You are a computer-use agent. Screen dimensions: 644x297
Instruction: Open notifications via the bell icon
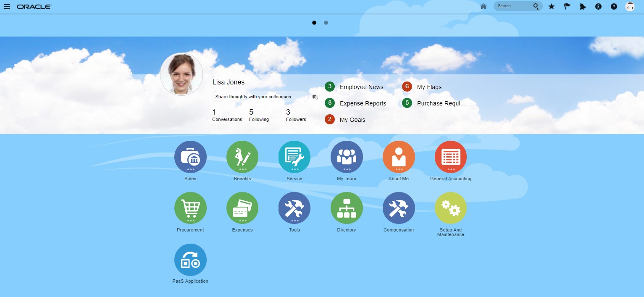click(583, 6)
